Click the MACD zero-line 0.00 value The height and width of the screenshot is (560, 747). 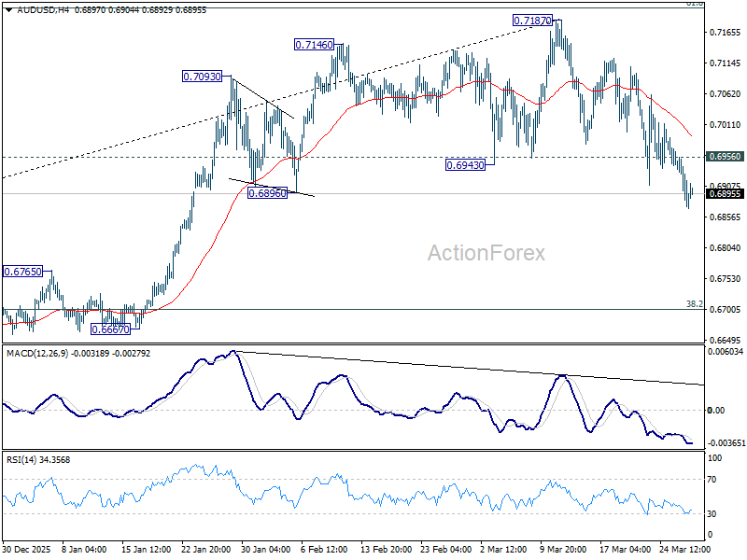tap(716, 410)
